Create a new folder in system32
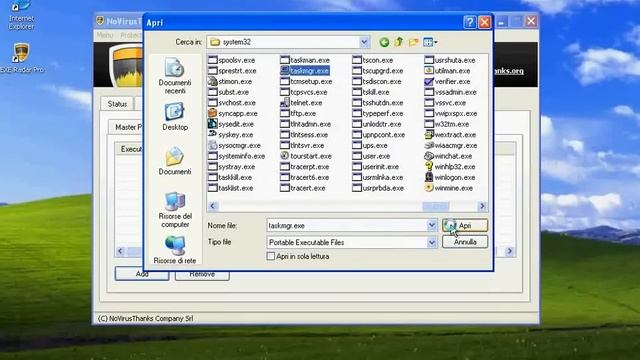 point(413,42)
